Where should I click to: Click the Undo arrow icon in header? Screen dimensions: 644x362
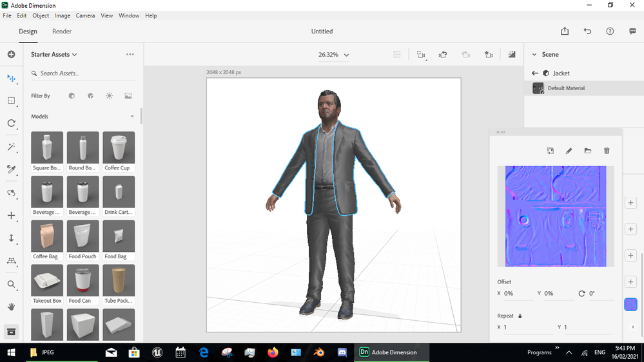pyautogui.click(x=587, y=31)
